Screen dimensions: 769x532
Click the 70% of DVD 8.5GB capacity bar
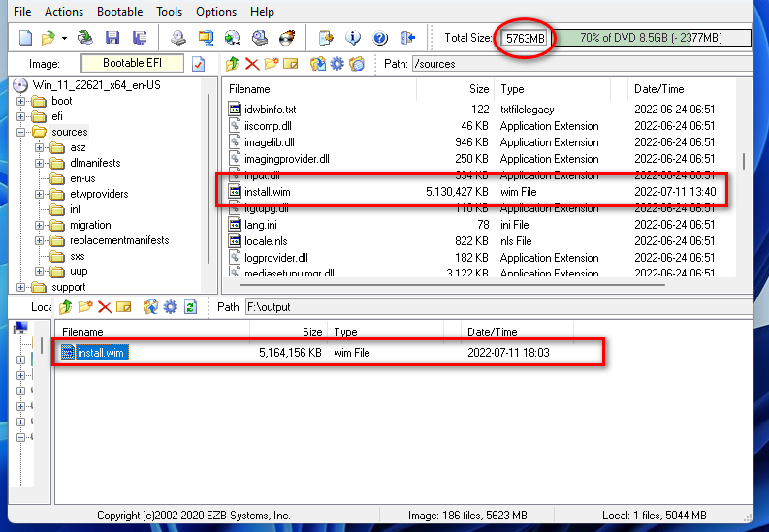651,38
